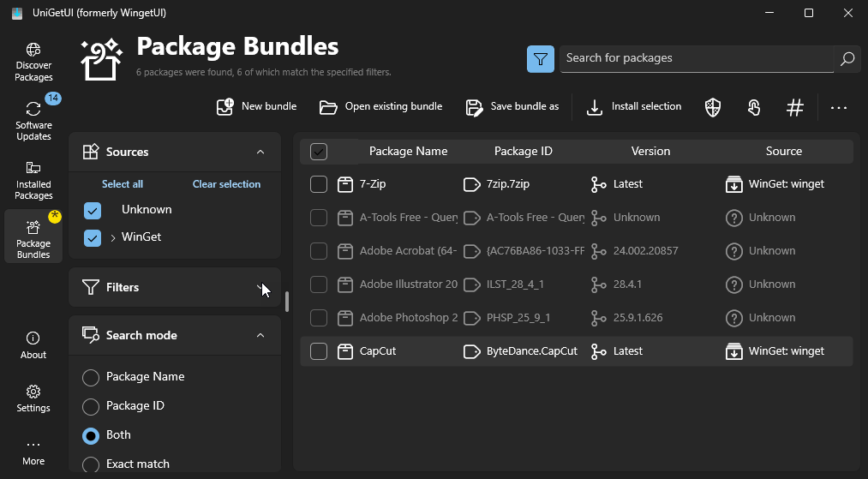Open the three-dots toolbar overflow menu
This screenshot has width=868, height=479.
tap(839, 107)
